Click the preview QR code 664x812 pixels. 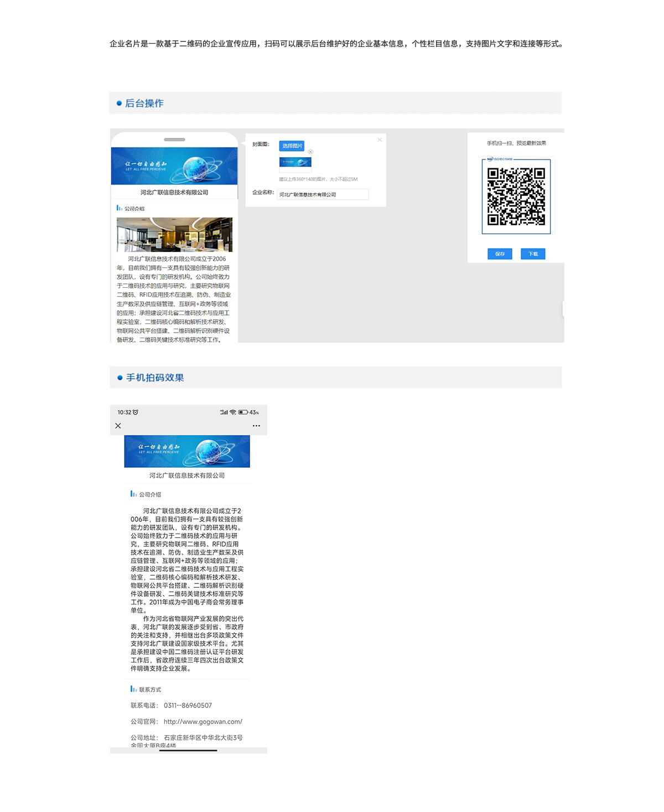coord(516,196)
